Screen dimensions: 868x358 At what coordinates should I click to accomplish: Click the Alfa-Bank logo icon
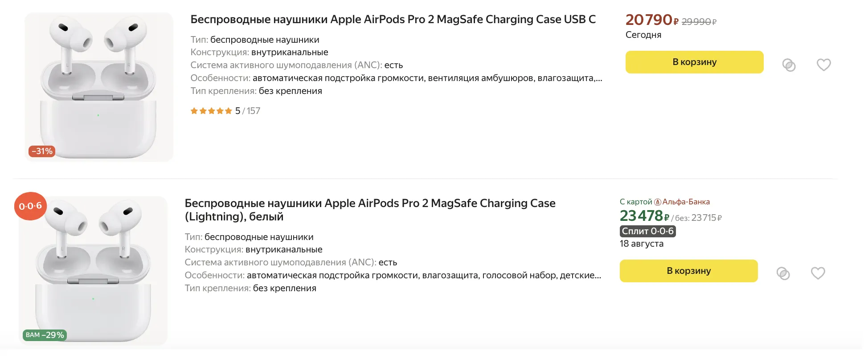tap(657, 202)
